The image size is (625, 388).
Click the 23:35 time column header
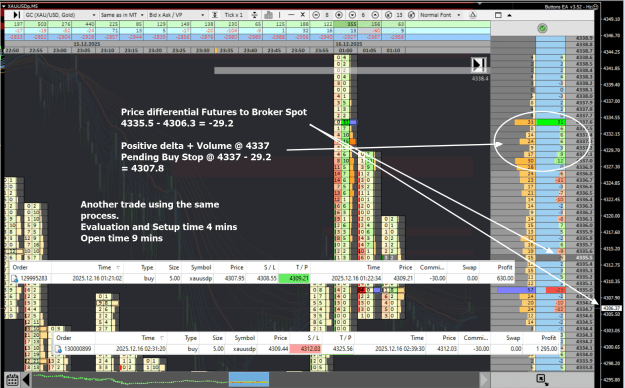click(x=226, y=50)
